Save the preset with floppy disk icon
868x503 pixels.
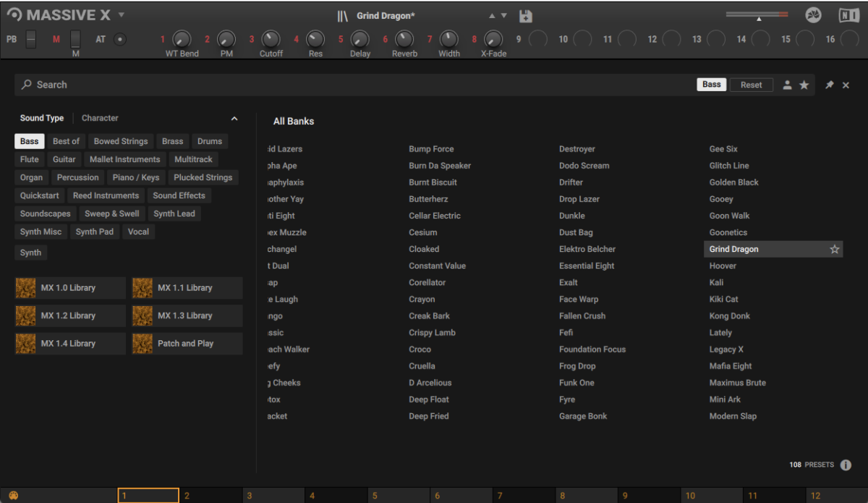[526, 16]
